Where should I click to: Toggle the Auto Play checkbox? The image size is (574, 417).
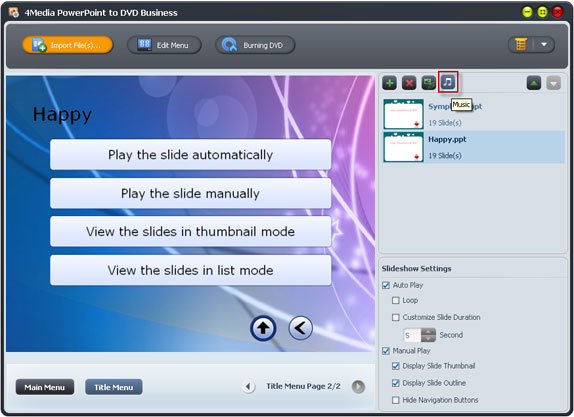(386, 285)
